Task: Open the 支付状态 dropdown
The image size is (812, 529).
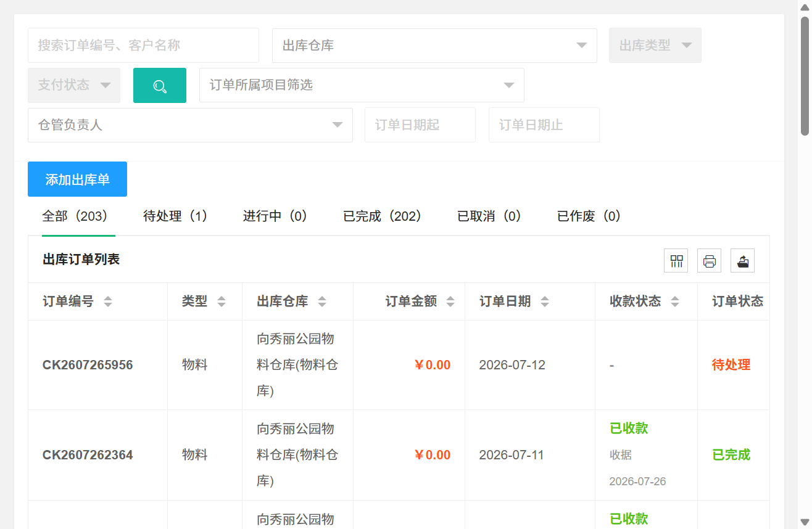Action: pos(74,85)
